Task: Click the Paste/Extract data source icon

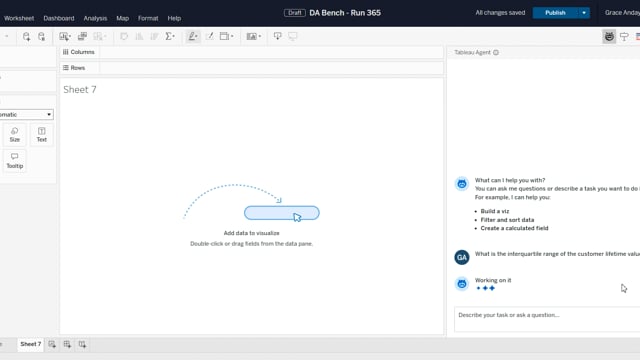Action: pyautogui.click(x=42, y=36)
